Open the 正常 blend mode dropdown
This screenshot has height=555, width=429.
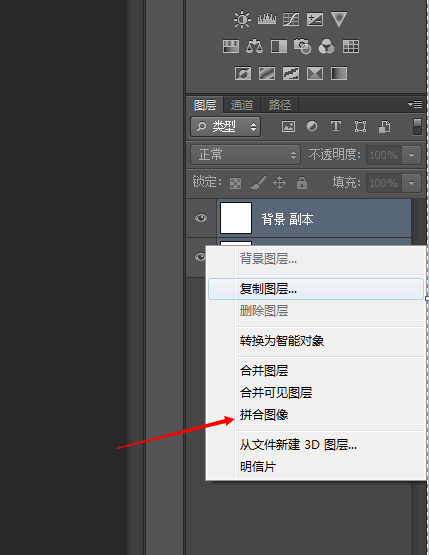pos(245,155)
